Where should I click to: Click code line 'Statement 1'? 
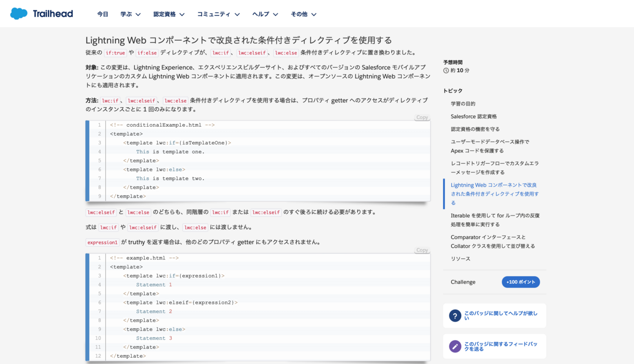(x=154, y=285)
